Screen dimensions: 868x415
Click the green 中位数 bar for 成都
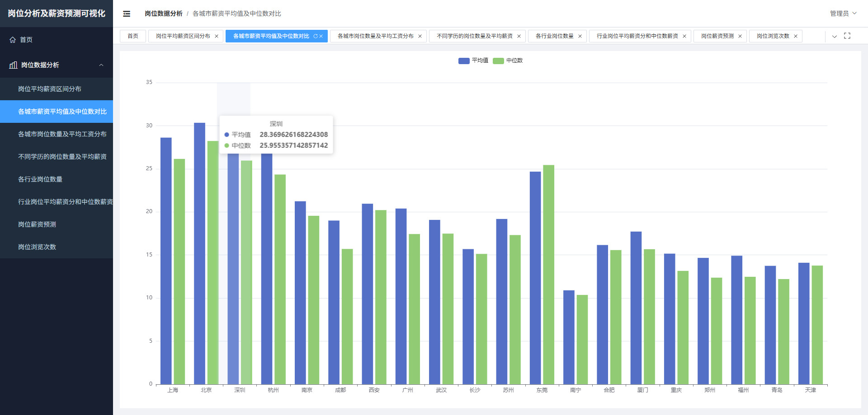(x=347, y=317)
